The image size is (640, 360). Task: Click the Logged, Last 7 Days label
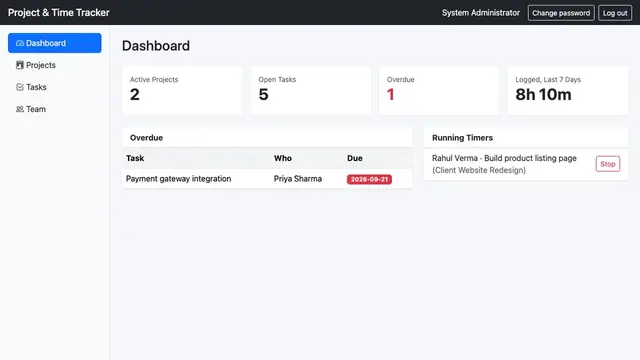[x=548, y=80]
